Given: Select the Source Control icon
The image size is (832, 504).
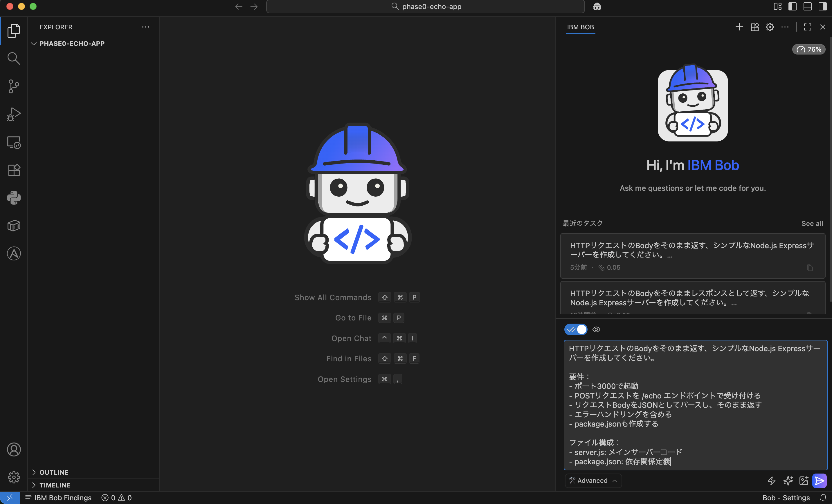Looking at the screenshot, I should pyautogui.click(x=14, y=86).
